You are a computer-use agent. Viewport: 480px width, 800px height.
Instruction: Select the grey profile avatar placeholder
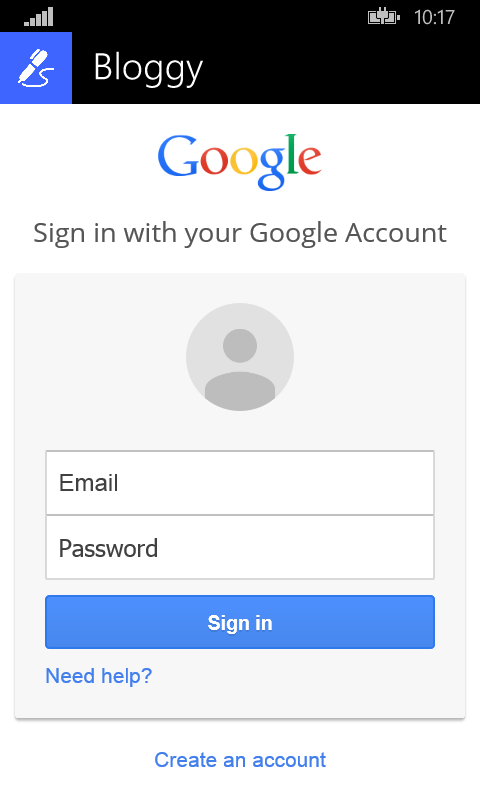point(240,357)
